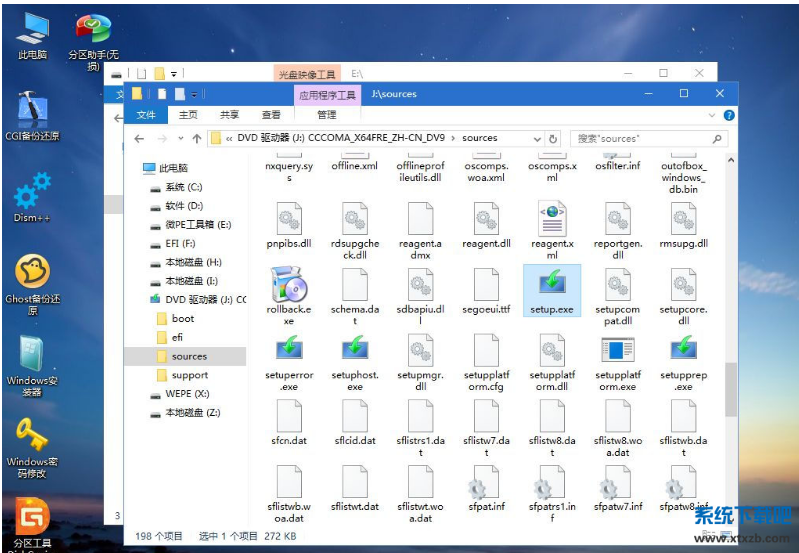
Task: Select the rollback.exe file icon
Action: click(288, 284)
